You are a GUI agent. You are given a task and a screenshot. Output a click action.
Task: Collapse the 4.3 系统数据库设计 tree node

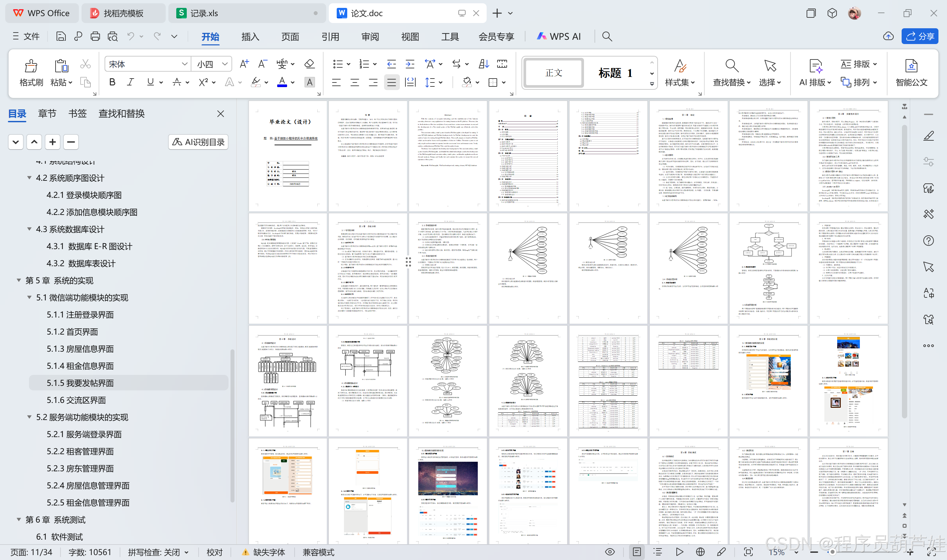[29, 229]
